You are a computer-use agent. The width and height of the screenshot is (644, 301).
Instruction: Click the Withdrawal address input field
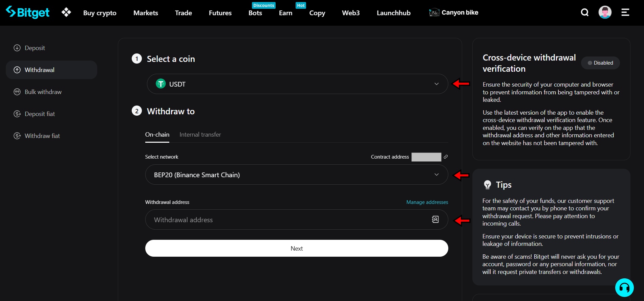[x=288, y=220]
